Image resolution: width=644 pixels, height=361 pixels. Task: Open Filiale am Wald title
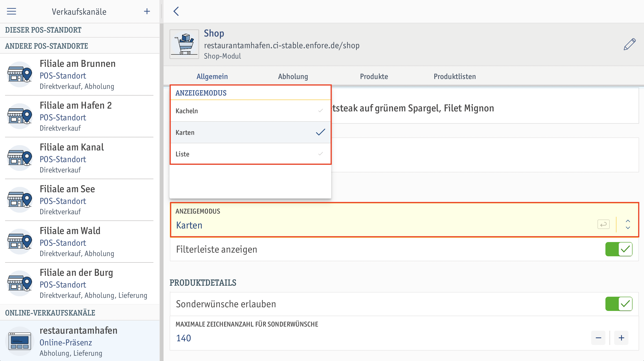click(70, 231)
